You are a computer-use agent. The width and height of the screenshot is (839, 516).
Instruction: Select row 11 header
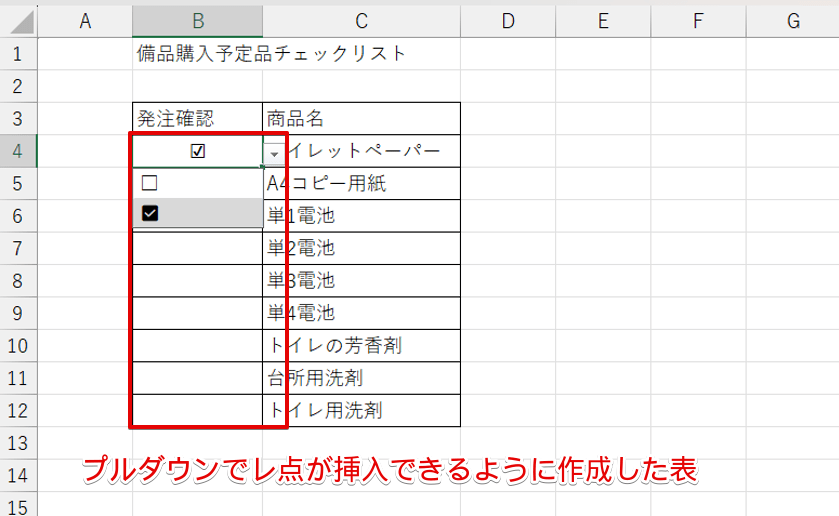click(x=18, y=378)
